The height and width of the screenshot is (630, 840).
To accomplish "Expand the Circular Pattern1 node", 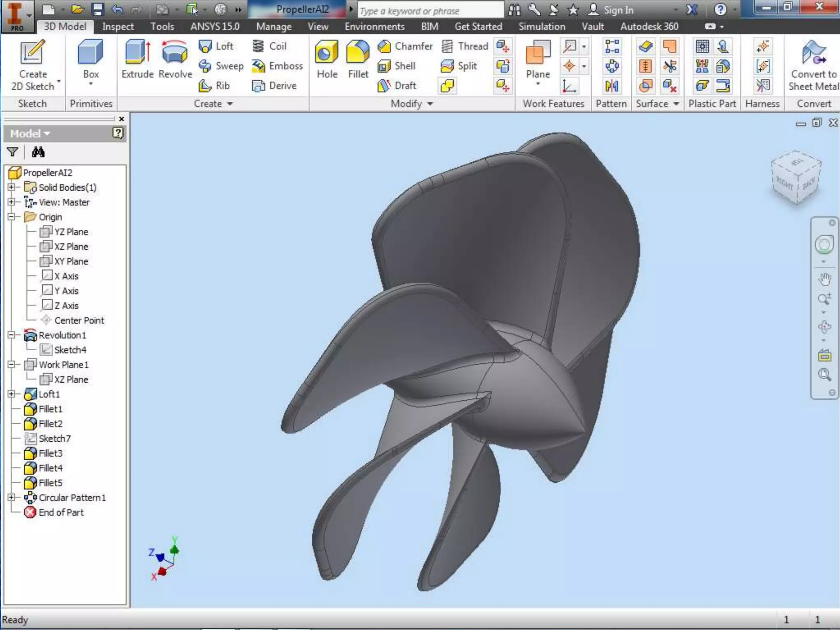I will [11, 498].
